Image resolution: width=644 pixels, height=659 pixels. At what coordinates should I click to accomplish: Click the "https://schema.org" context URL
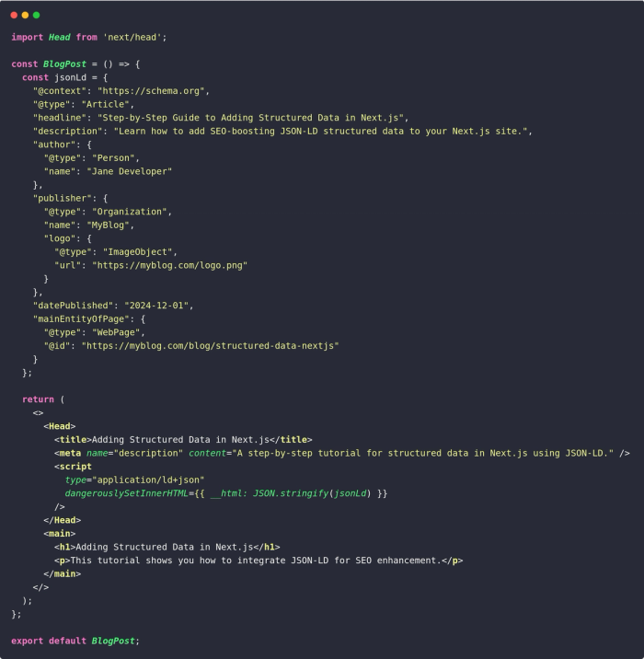point(151,91)
